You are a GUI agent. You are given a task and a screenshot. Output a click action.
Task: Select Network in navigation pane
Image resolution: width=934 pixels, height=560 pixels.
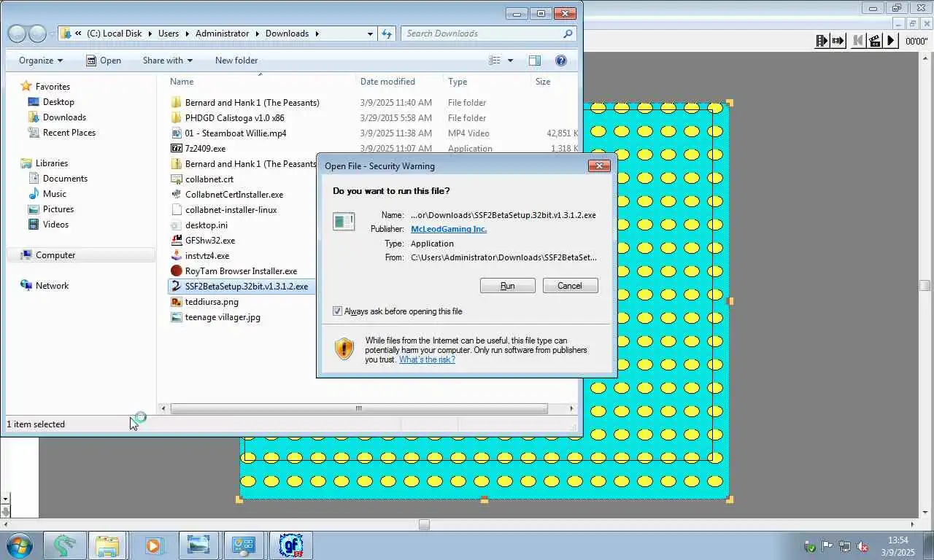click(x=52, y=286)
